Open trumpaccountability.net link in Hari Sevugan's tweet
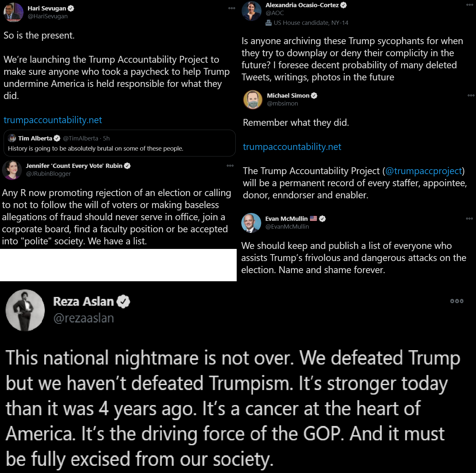Viewport: 476px width, 473px height. point(53,120)
